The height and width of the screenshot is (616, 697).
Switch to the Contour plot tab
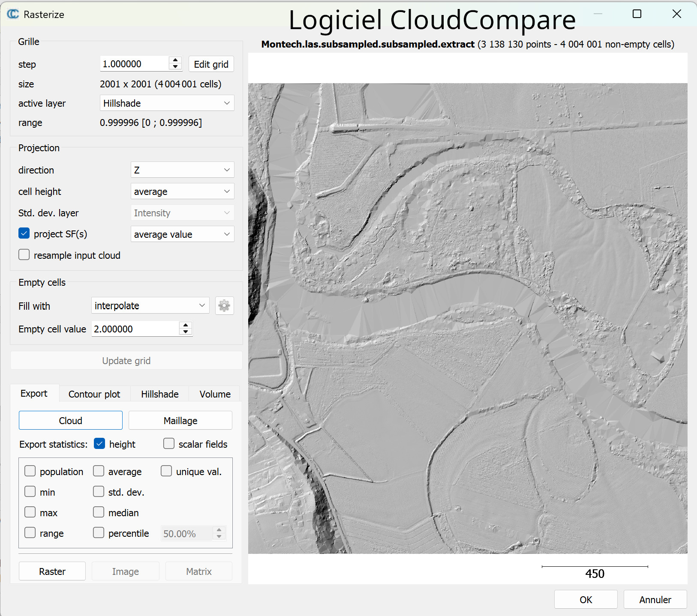94,394
